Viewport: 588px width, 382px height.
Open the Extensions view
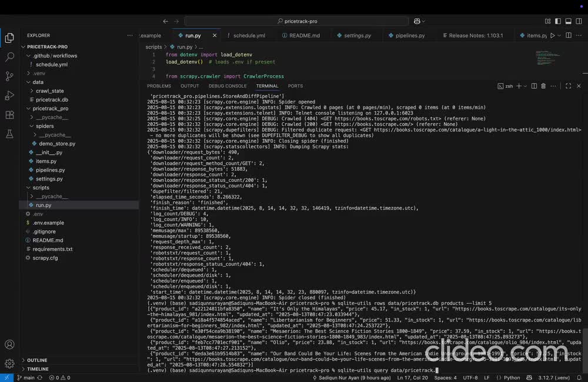[9, 115]
